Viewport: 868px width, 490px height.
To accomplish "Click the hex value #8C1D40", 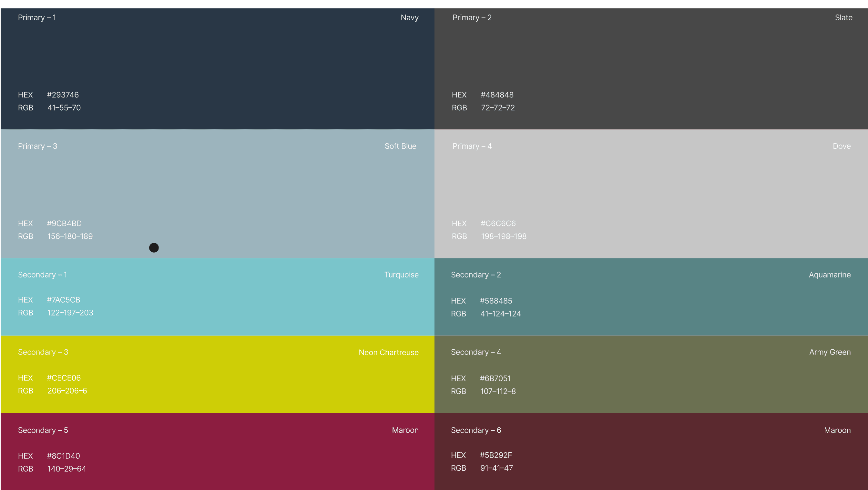I will (x=63, y=456).
